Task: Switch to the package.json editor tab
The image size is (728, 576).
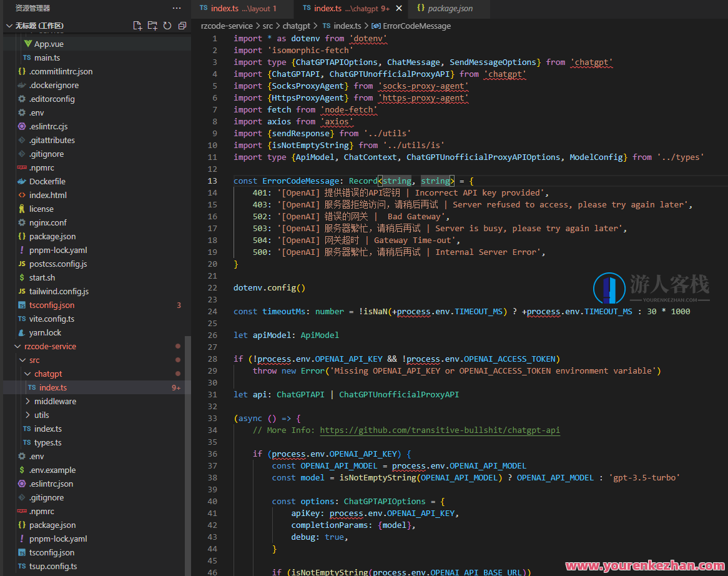Action: pos(450,8)
